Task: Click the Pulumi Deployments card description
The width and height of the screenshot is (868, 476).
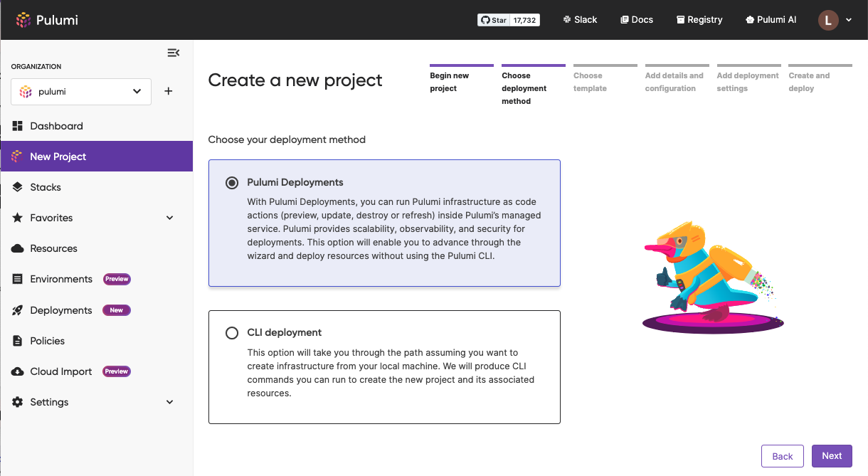Action: 394,229
